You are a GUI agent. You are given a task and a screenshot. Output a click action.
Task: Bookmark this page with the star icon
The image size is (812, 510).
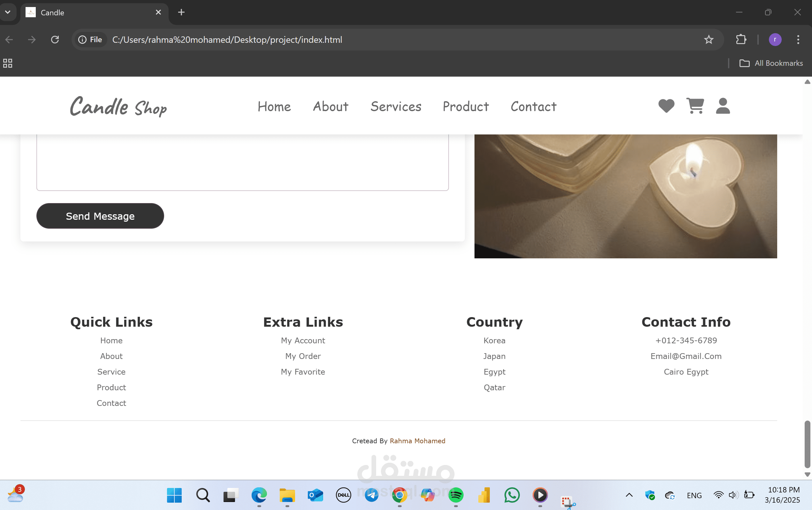coord(709,40)
